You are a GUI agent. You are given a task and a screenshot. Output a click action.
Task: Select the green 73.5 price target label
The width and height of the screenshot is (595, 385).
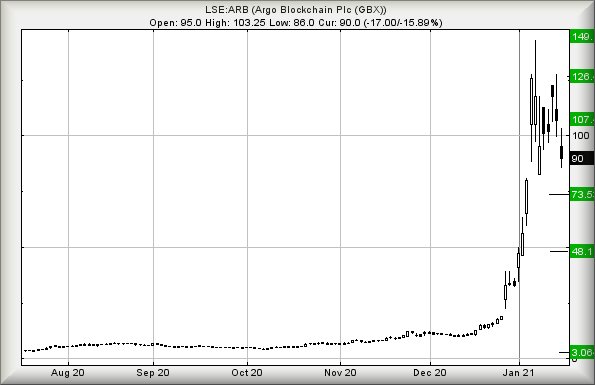[x=582, y=195]
